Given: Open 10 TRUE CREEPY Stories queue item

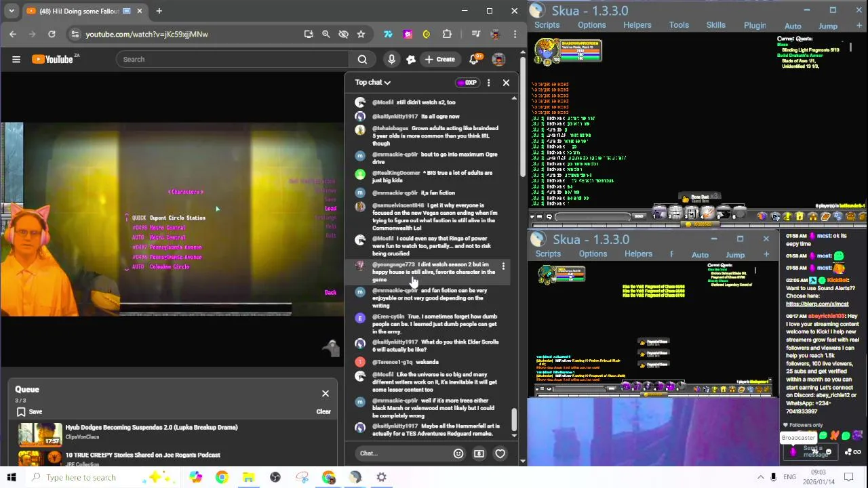Looking at the screenshot, I should click(x=142, y=455).
